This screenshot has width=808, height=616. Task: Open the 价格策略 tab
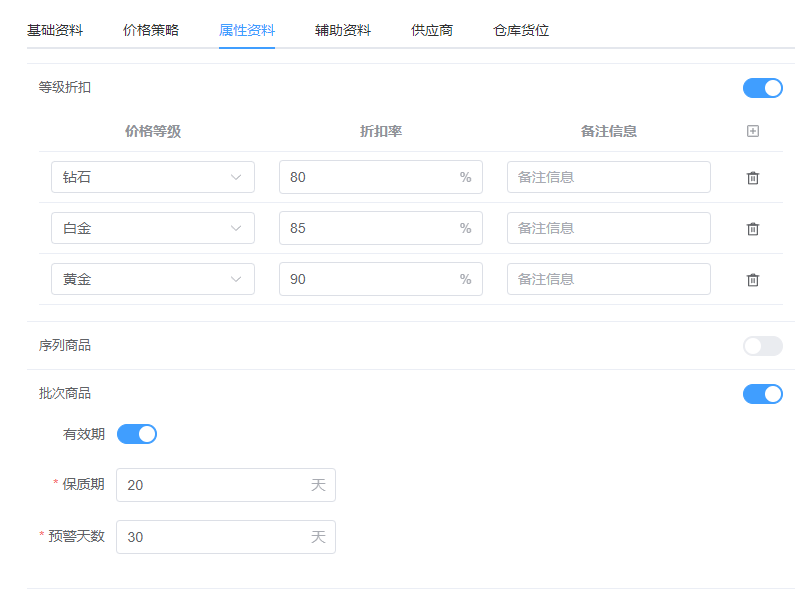[151, 30]
